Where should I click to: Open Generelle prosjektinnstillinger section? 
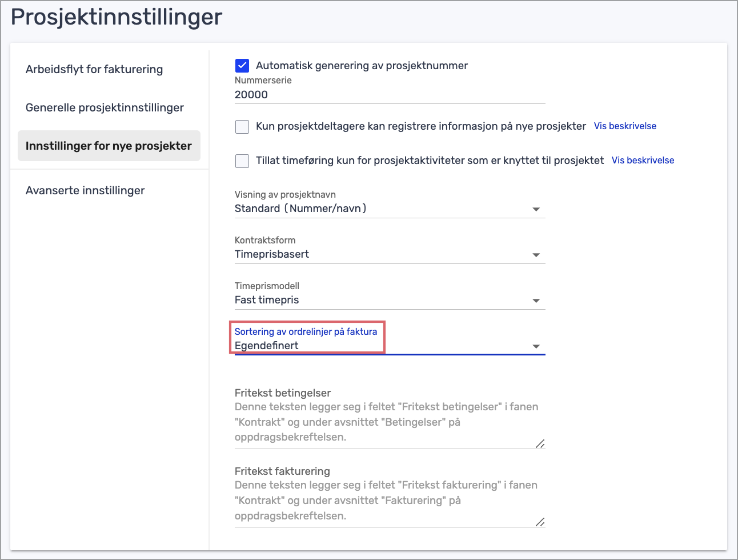[x=105, y=107]
